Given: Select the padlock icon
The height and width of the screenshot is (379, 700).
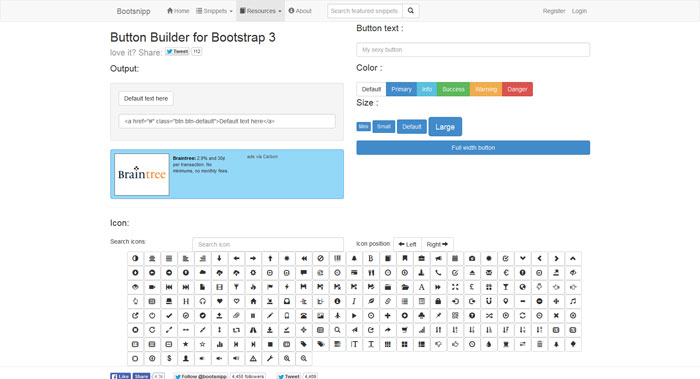Looking at the screenshot, I should tap(438, 301).
